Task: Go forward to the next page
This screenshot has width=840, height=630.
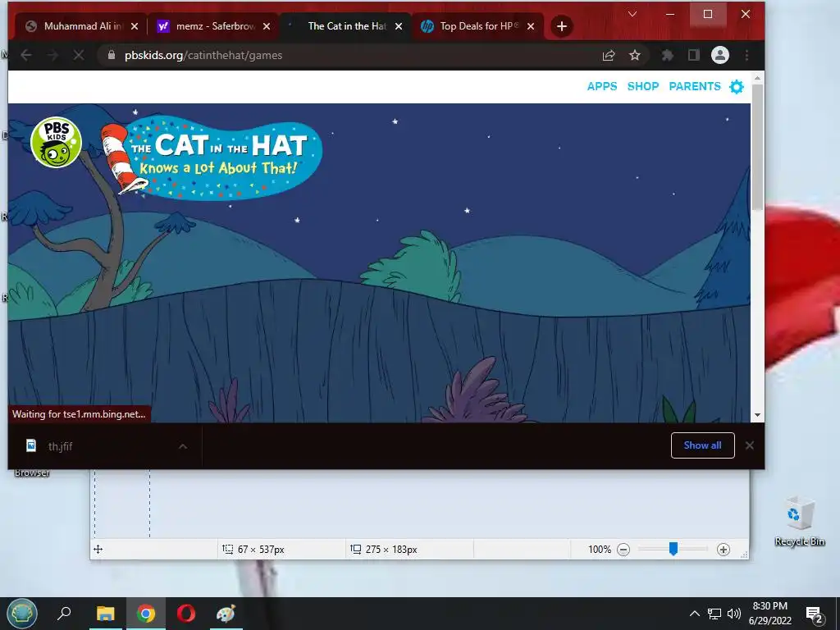Action: (x=52, y=55)
